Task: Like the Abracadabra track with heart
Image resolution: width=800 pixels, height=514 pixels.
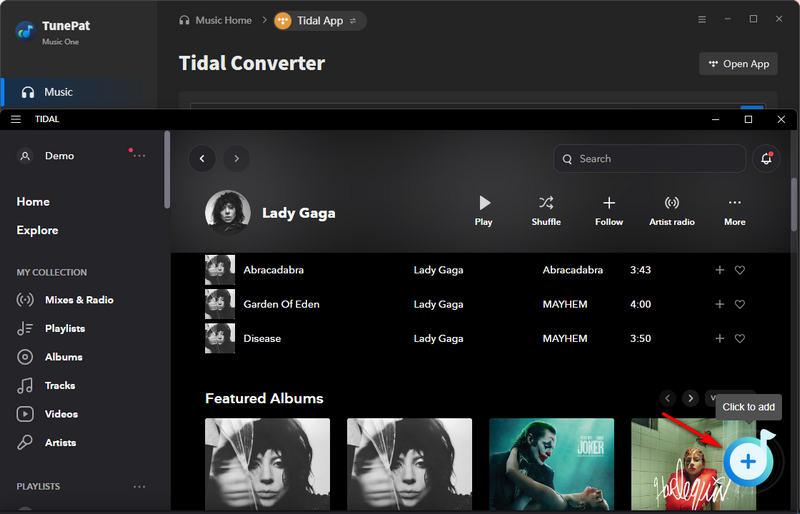Action: pos(740,270)
